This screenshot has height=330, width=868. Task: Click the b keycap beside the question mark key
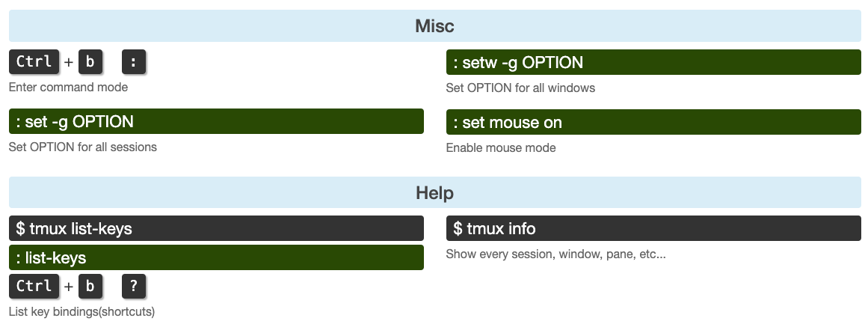coord(90,286)
